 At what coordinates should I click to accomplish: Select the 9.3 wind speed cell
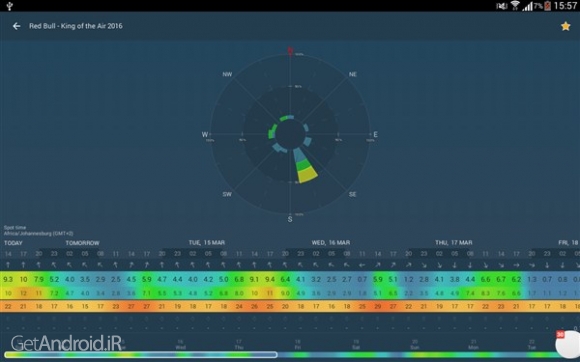(x=8, y=279)
